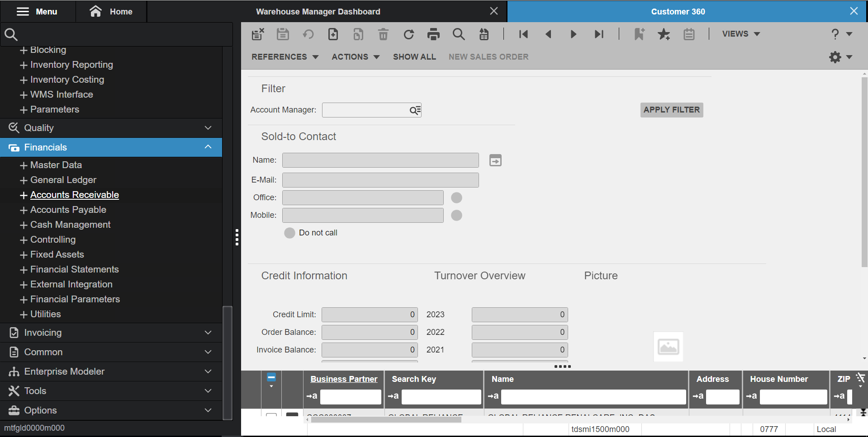Expand Accounts Payable tree item
868x437 pixels.
click(x=24, y=210)
